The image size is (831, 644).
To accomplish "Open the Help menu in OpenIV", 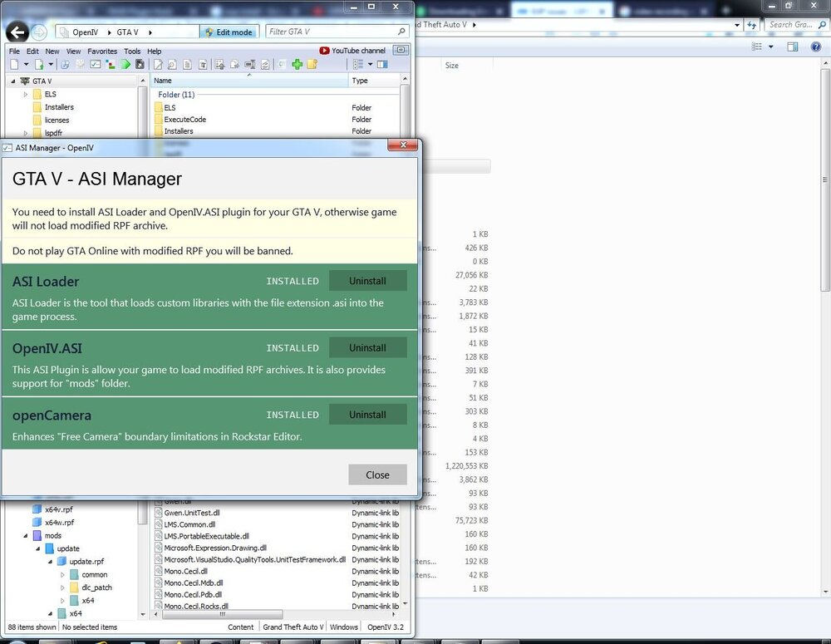I will tap(155, 52).
